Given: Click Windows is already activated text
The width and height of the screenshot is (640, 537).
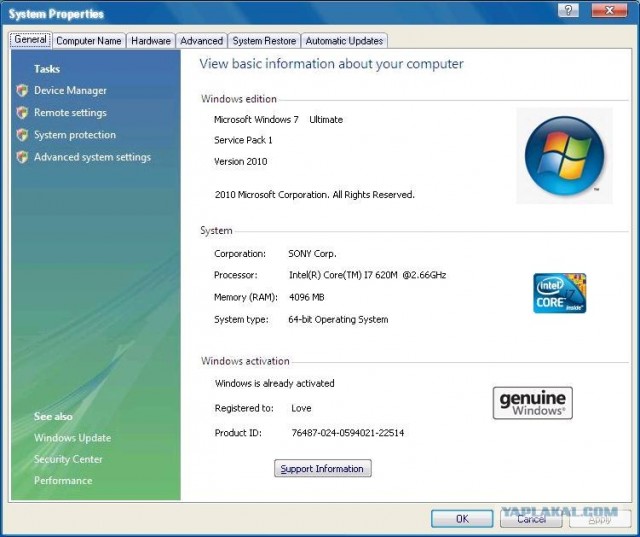Looking at the screenshot, I should [275, 384].
